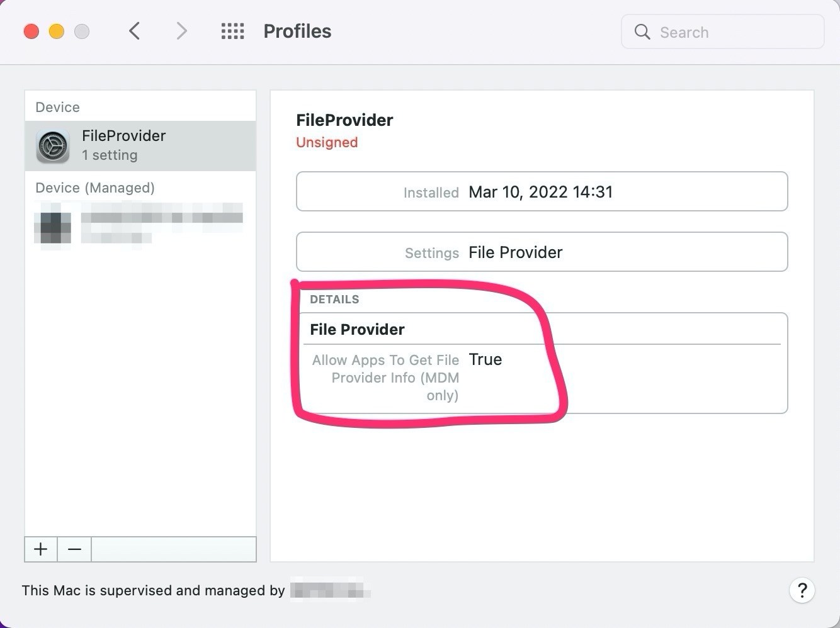
Task: Open the show-all preferences grid
Action: pos(232,31)
